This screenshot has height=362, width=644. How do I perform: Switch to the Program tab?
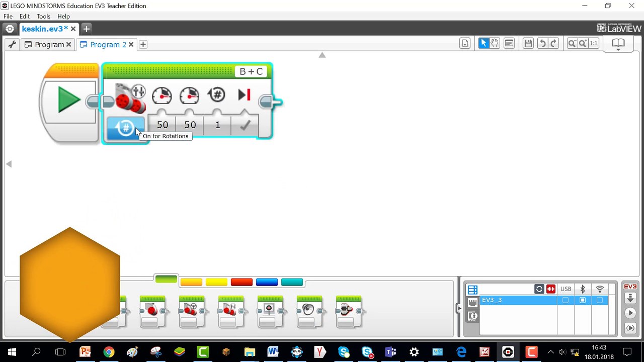[x=49, y=44]
